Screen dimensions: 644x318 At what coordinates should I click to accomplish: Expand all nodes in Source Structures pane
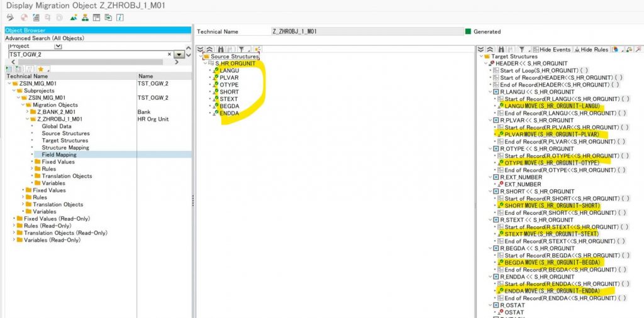click(201, 49)
